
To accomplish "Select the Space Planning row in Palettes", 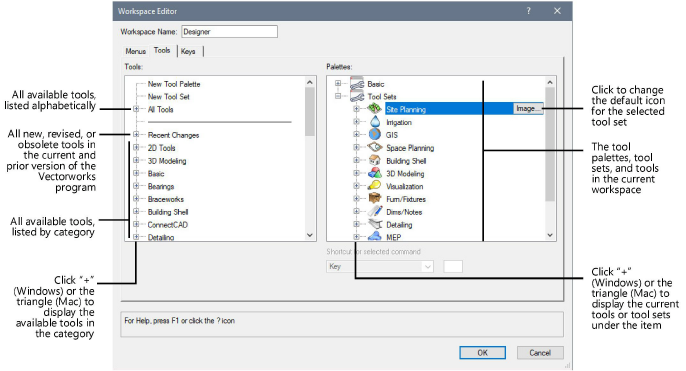I will (410, 148).
